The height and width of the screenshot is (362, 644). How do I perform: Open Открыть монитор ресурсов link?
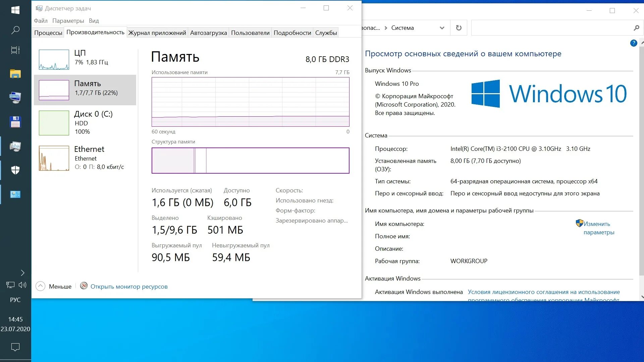pyautogui.click(x=129, y=287)
